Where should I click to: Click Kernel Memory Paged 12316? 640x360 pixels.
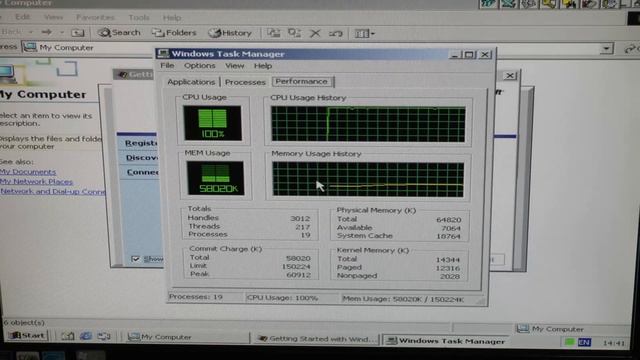447,268
